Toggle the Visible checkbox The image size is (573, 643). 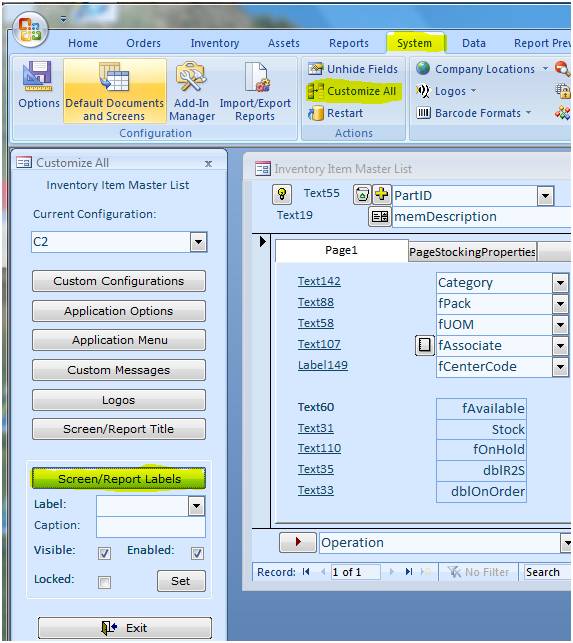click(104, 553)
